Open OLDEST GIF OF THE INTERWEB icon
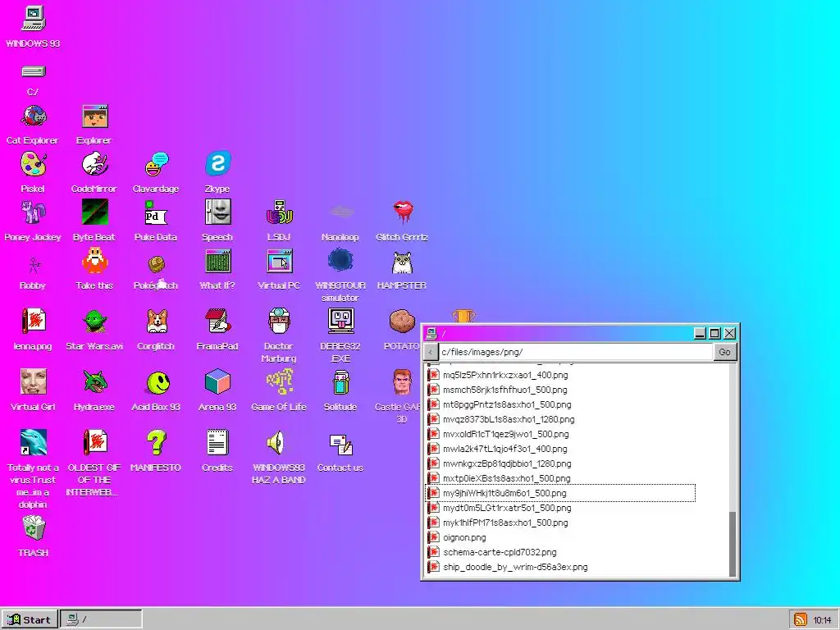The image size is (840, 630). pyautogui.click(x=95, y=442)
